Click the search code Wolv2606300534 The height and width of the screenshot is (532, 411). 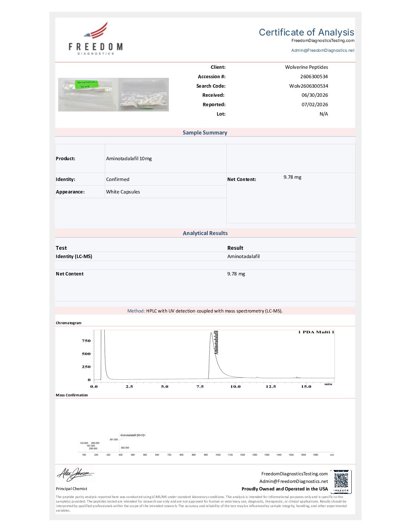[x=309, y=86]
